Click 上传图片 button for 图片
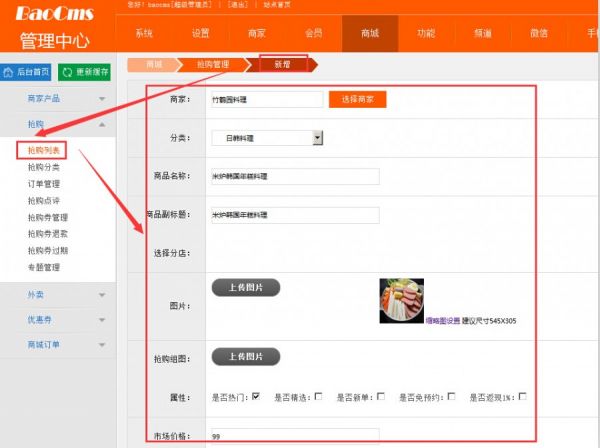The height and width of the screenshot is (448, 600). 246,288
